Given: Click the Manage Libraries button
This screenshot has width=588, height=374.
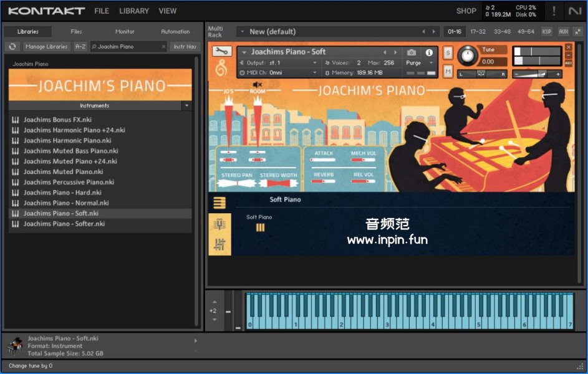Looking at the screenshot, I should 47,47.
